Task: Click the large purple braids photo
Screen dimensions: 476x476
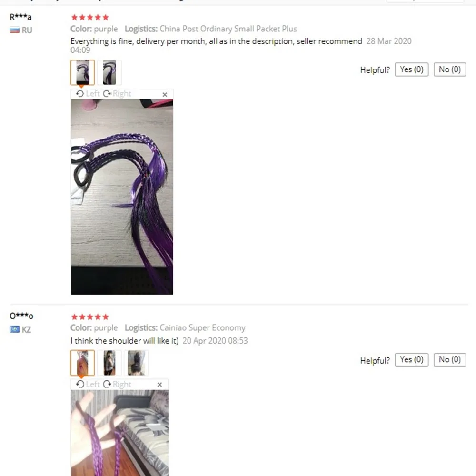Action: pos(122,197)
